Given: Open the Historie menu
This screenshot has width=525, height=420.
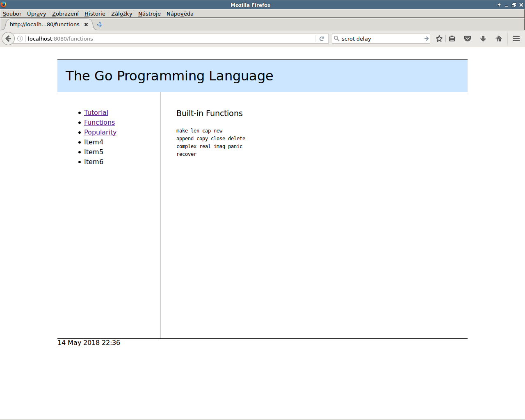Looking at the screenshot, I should [95, 14].
